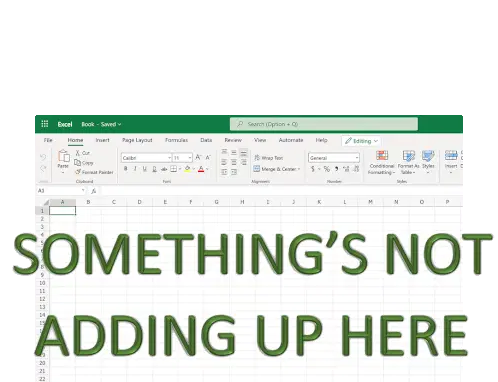Viewport: 498px width, 382px height.
Task: Click the Decrease Decimal icon
Action: click(356, 169)
